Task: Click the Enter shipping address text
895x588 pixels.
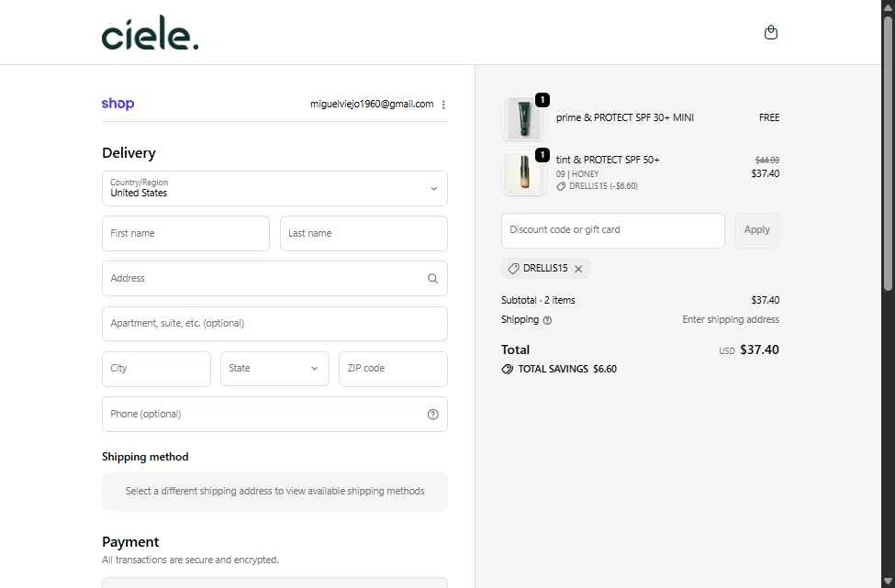Action: (731, 319)
